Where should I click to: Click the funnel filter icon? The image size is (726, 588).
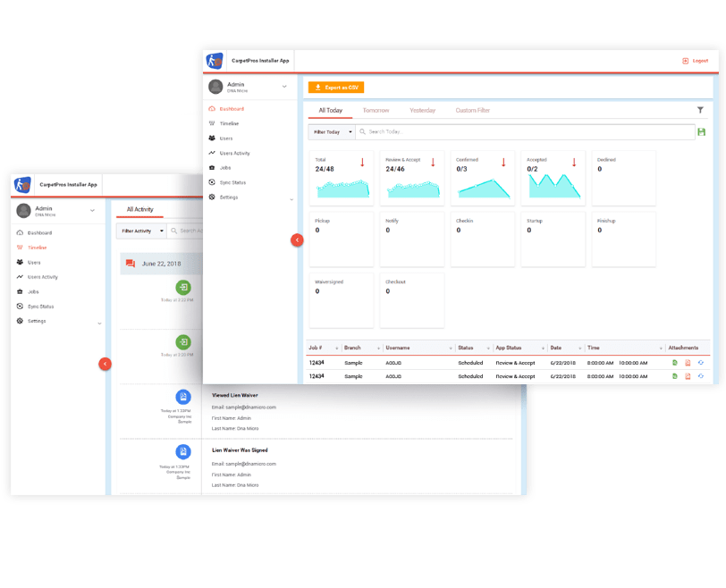700,110
